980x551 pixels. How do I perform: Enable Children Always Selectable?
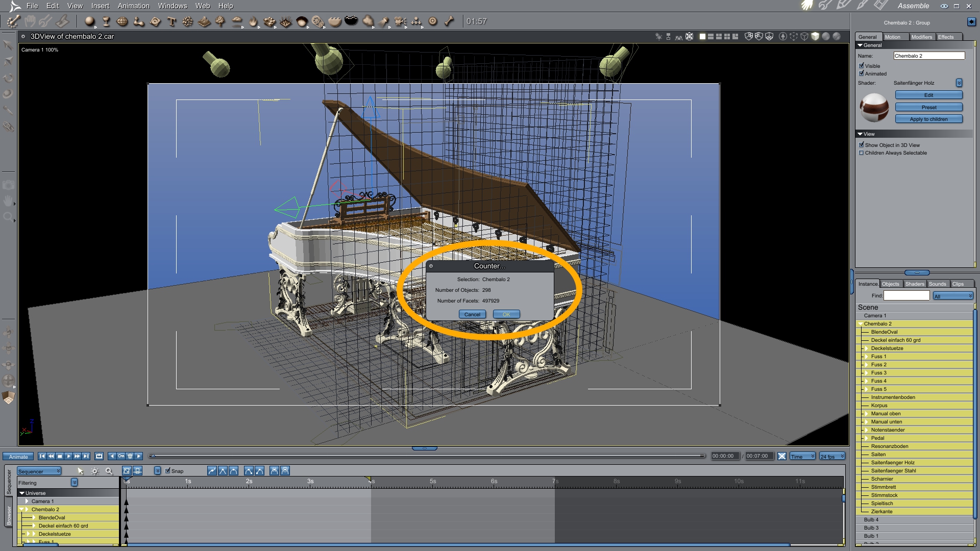tap(862, 153)
